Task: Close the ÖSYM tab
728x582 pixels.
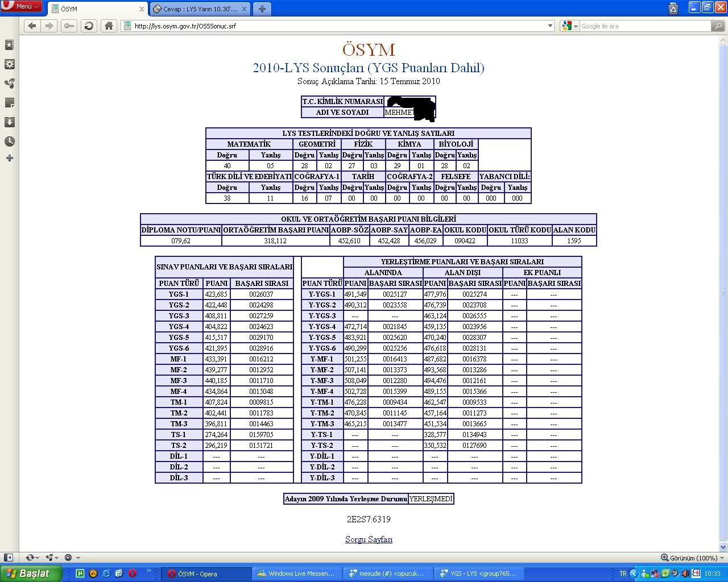Action: tap(142, 9)
